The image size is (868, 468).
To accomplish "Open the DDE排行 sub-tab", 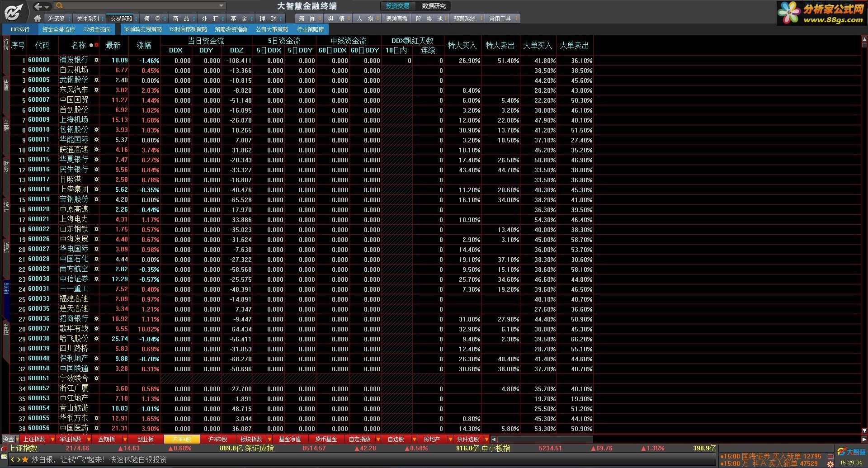I will pos(20,29).
